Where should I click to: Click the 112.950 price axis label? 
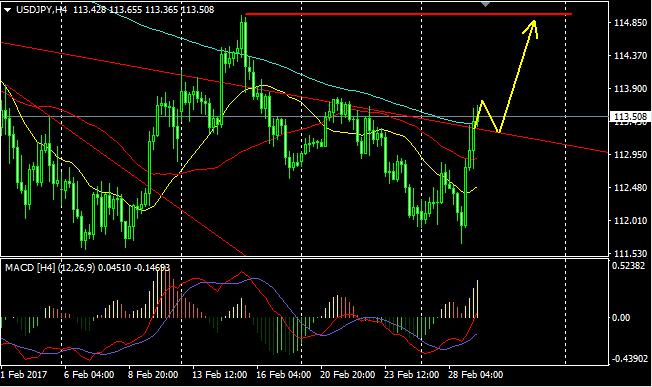630,155
